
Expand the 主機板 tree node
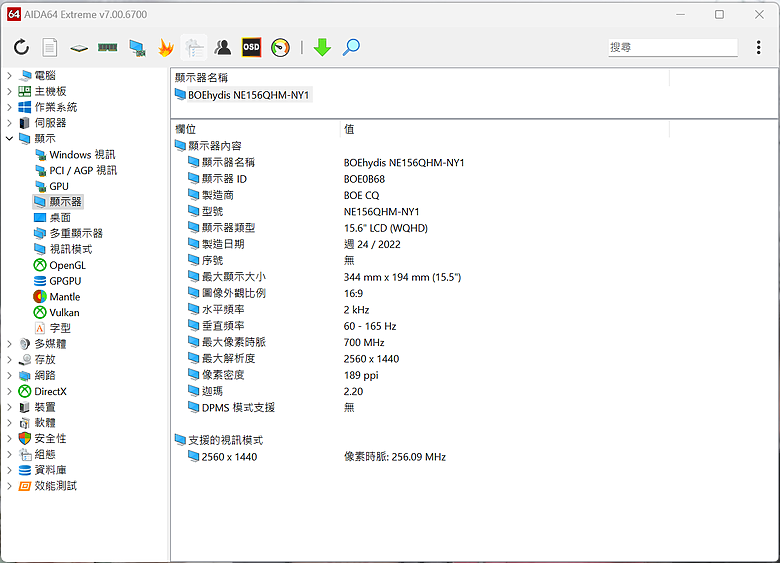(9, 92)
